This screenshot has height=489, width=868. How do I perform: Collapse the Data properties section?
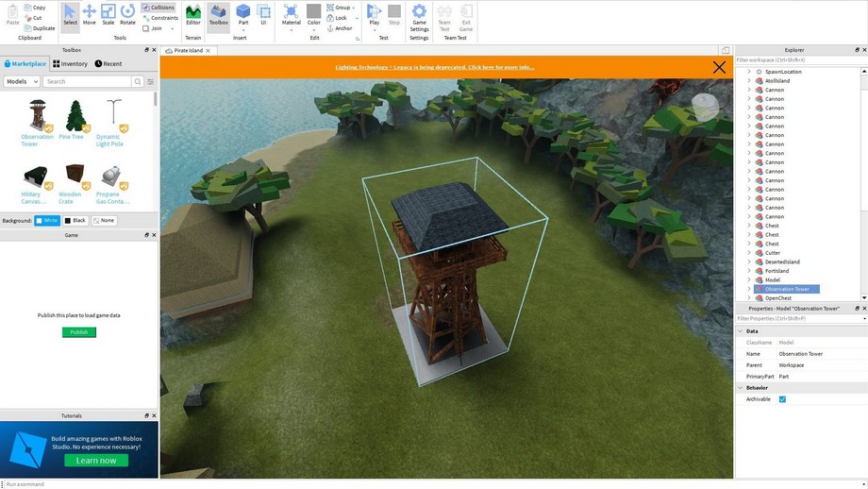[740, 331]
